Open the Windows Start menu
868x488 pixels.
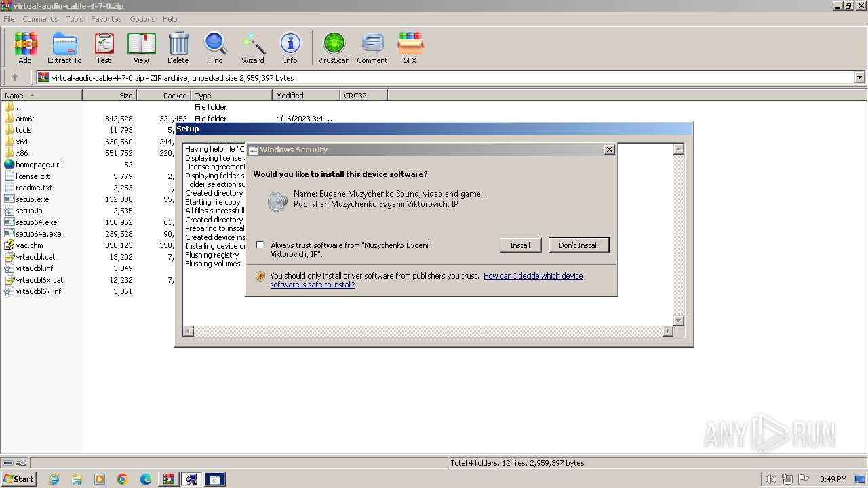click(18, 479)
